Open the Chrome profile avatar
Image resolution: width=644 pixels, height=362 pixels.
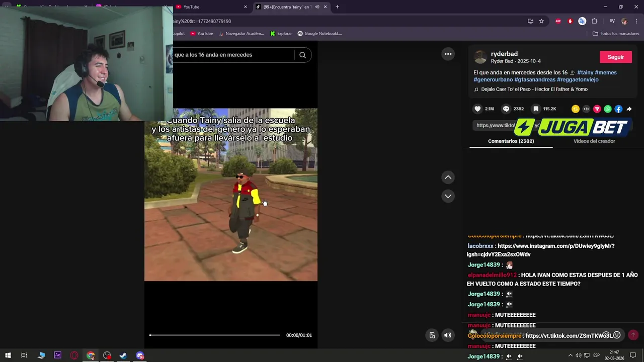tap(624, 21)
